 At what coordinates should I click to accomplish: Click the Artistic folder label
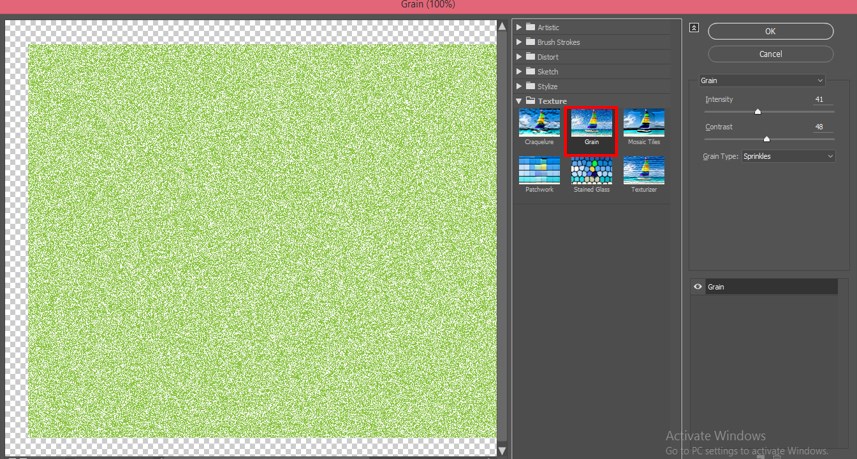(548, 27)
